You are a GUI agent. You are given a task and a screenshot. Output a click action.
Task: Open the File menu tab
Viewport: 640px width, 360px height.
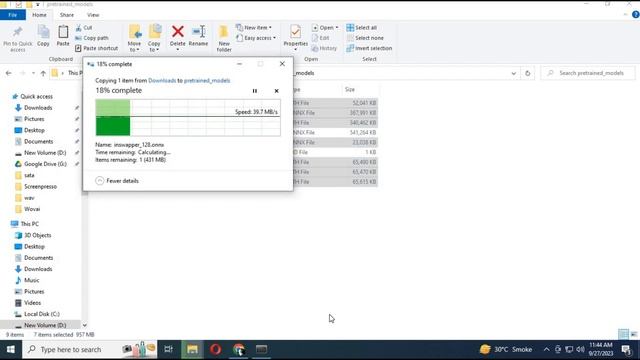click(x=13, y=15)
